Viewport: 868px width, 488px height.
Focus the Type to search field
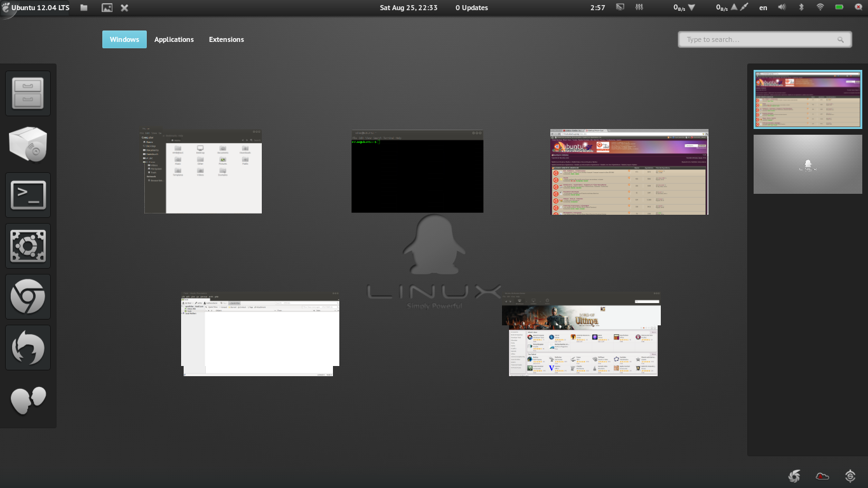click(765, 39)
